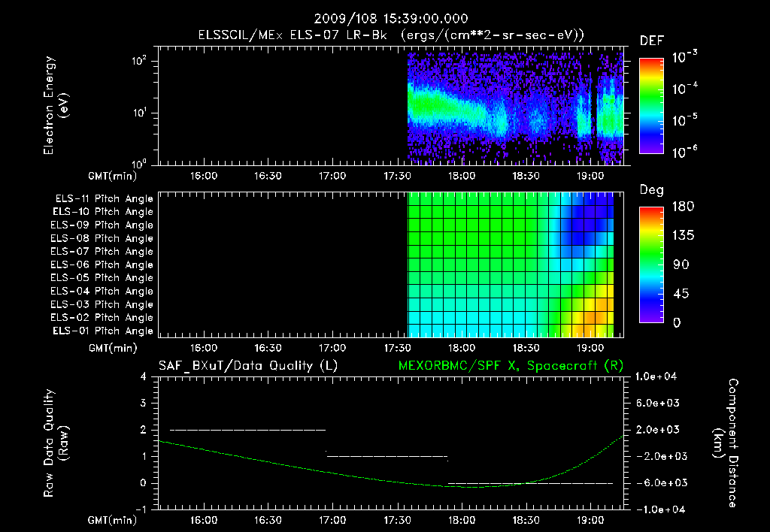Click the 16:30 label under data quality plot
Image resolution: width=770 pixels, height=532 pixels.
268,520
